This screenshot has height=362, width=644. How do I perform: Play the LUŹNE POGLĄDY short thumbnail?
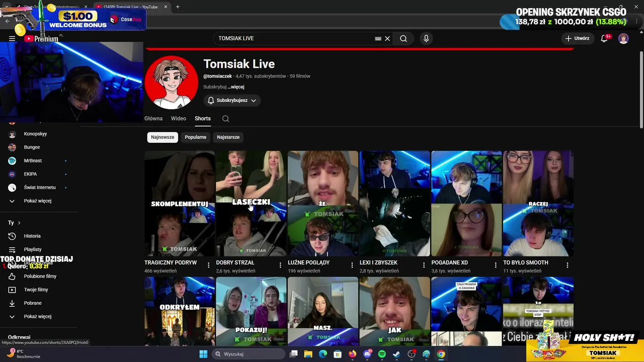[x=323, y=204]
